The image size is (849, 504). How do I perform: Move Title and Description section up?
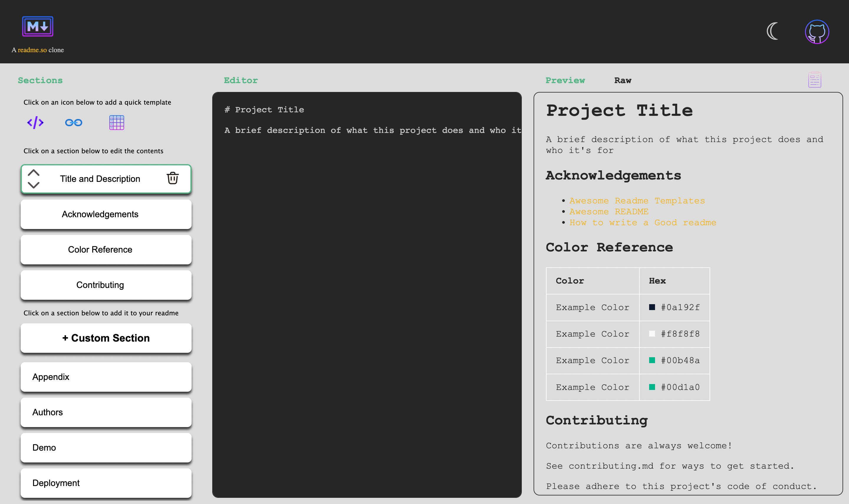coord(34,172)
